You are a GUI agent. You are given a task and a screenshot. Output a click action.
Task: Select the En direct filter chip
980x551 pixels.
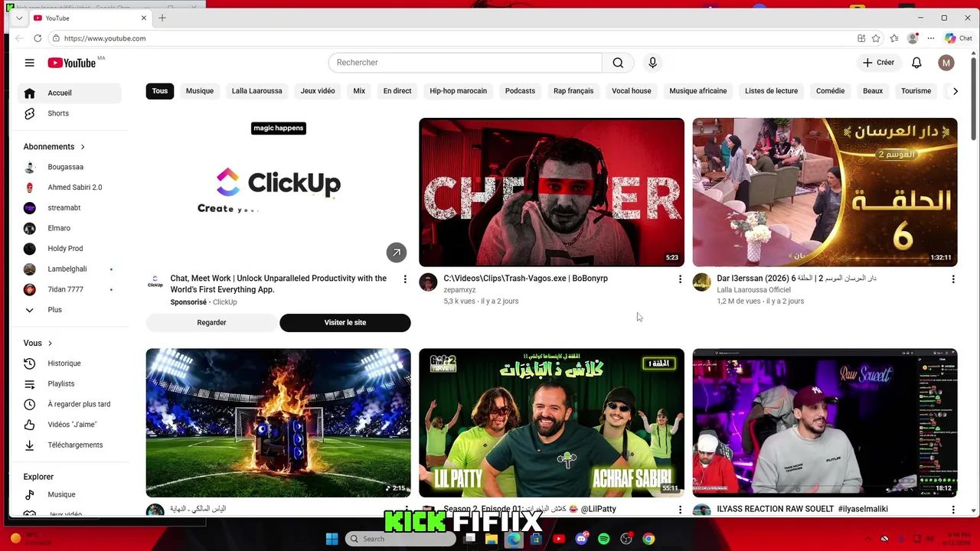397,91
